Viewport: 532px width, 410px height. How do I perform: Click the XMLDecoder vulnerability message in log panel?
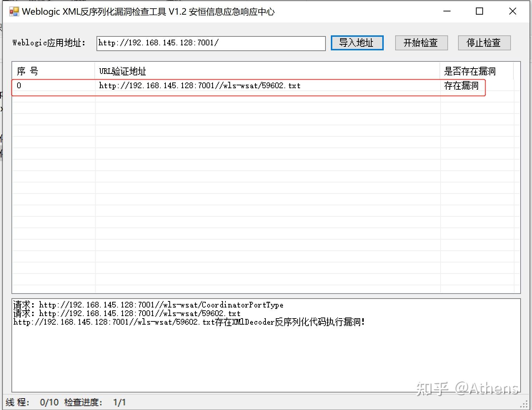point(189,322)
